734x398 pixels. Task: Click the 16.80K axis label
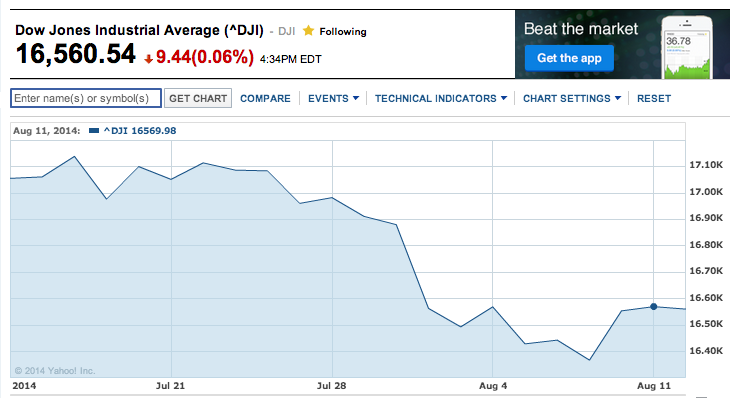[706, 244]
